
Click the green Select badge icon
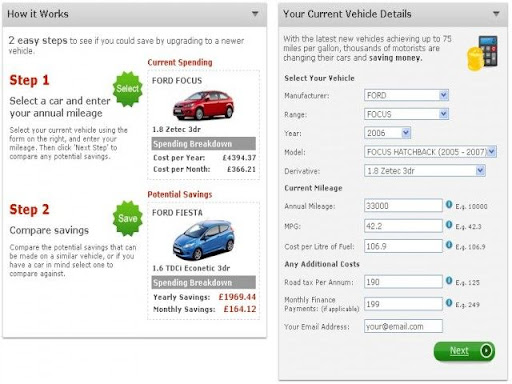coord(128,89)
